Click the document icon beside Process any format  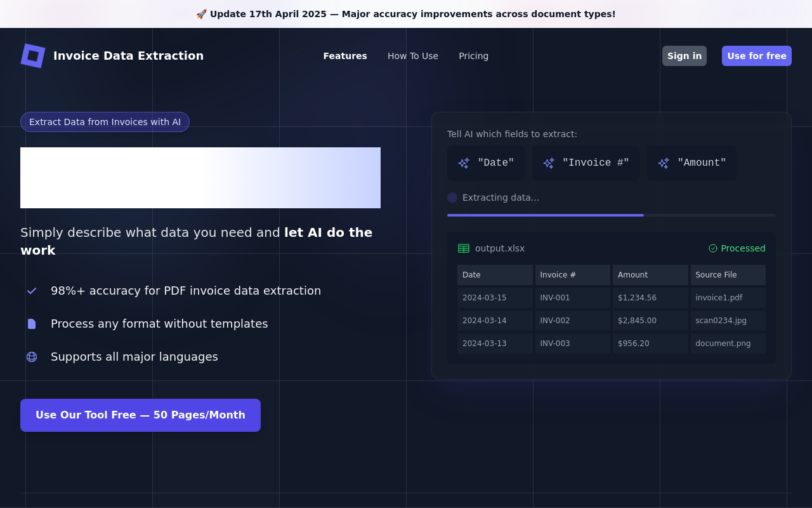32,324
